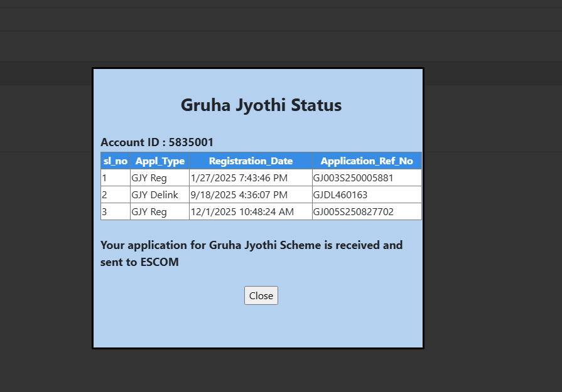Click date 1/27/2025 7:43:46 PM

pos(239,178)
